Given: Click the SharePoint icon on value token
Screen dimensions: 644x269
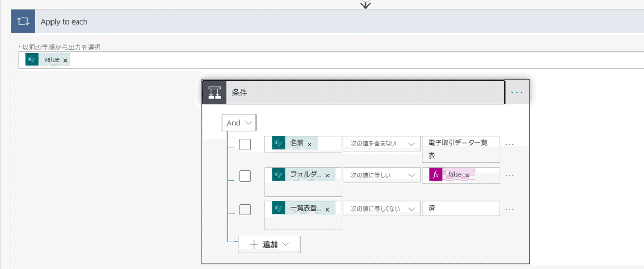Looking at the screenshot, I should [x=32, y=59].
